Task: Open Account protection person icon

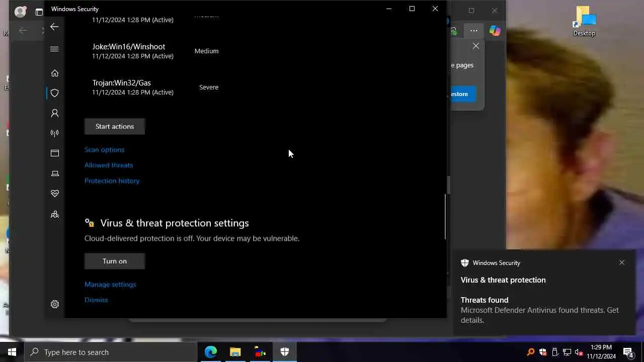Action: pyautogui.click(x=55, y=113)
